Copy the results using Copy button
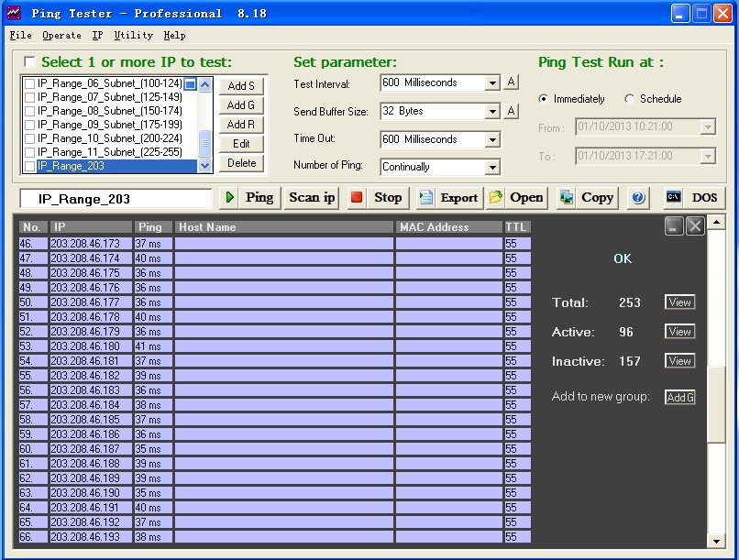The height and width of the screenshot is (560, 739). pos(587,198)
